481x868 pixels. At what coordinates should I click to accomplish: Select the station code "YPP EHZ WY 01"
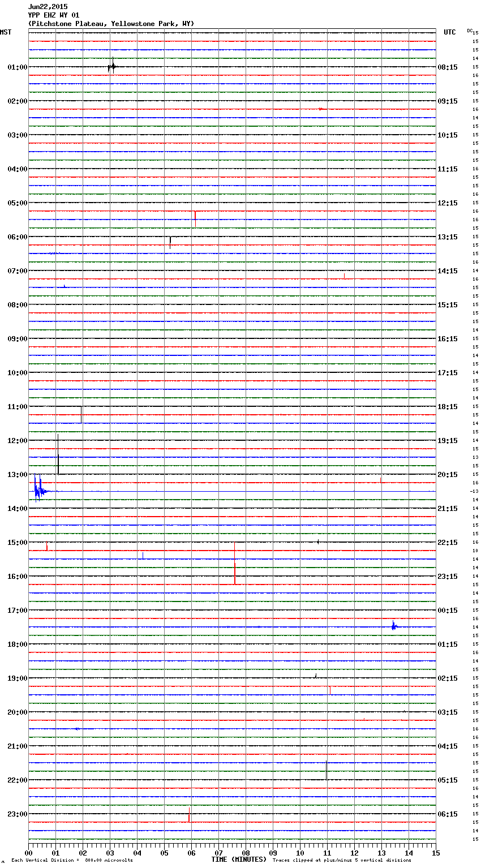pyautogui.click(x=54, y=15)
